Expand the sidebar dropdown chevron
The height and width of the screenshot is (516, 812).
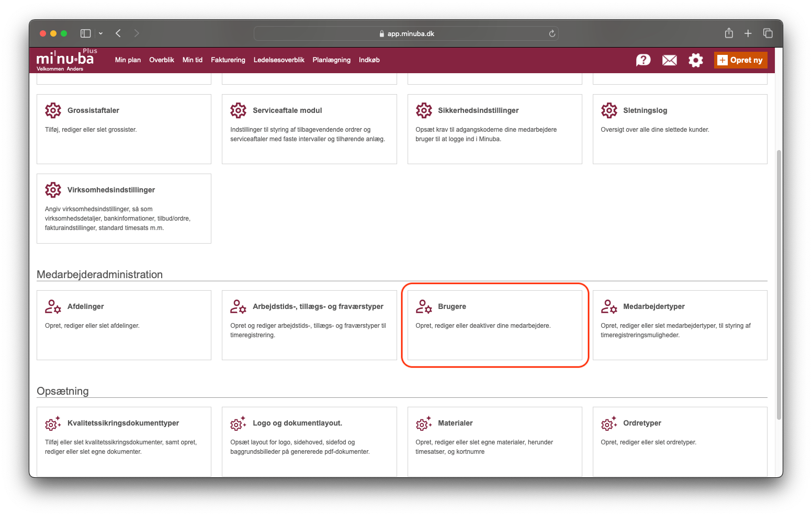100,33
